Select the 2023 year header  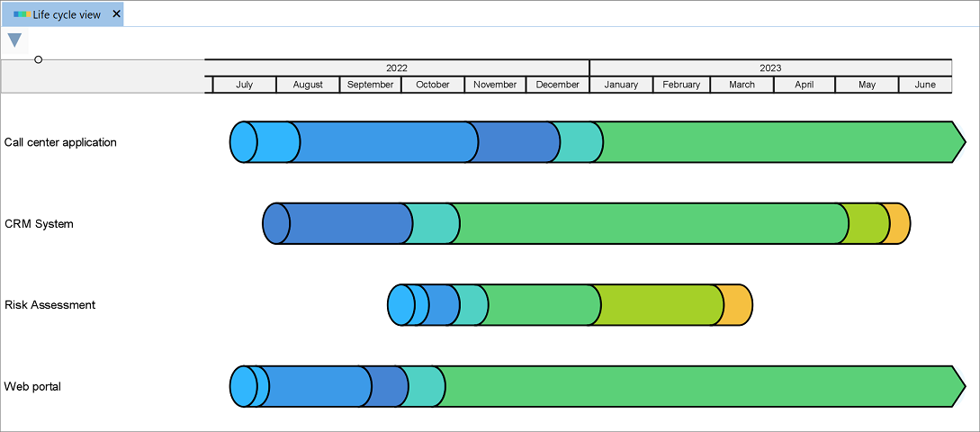769,67
